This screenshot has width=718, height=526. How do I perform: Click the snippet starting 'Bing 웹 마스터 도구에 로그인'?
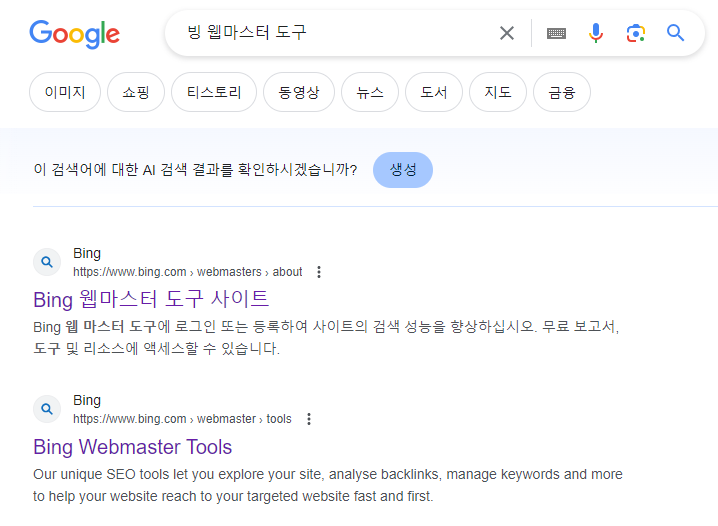coord(326,338)
